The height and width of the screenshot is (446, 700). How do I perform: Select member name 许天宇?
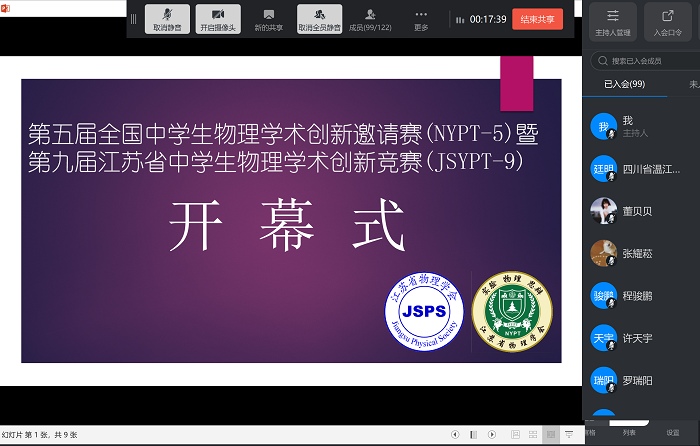[x=637, y=338]
